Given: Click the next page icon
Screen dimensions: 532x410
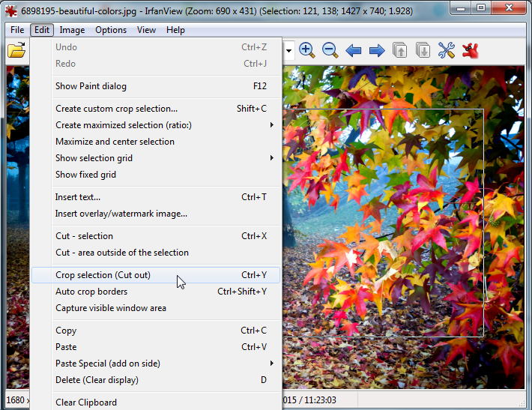Looking at the screenshot, I should (x=423, y=51).
